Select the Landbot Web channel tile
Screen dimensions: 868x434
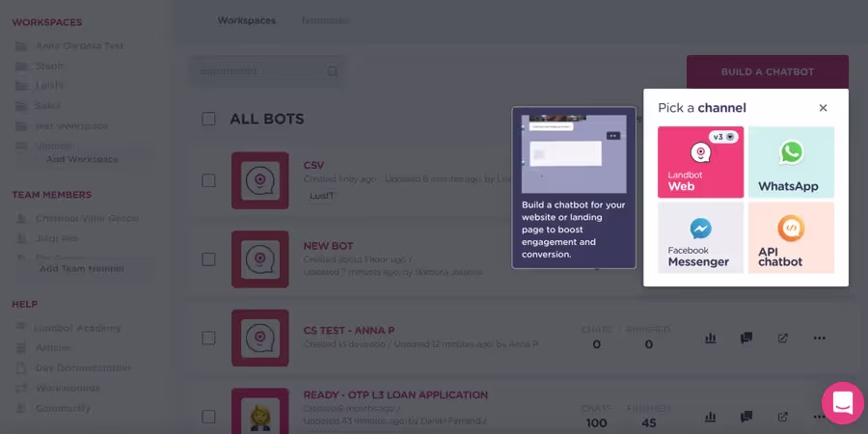[700, 162]
